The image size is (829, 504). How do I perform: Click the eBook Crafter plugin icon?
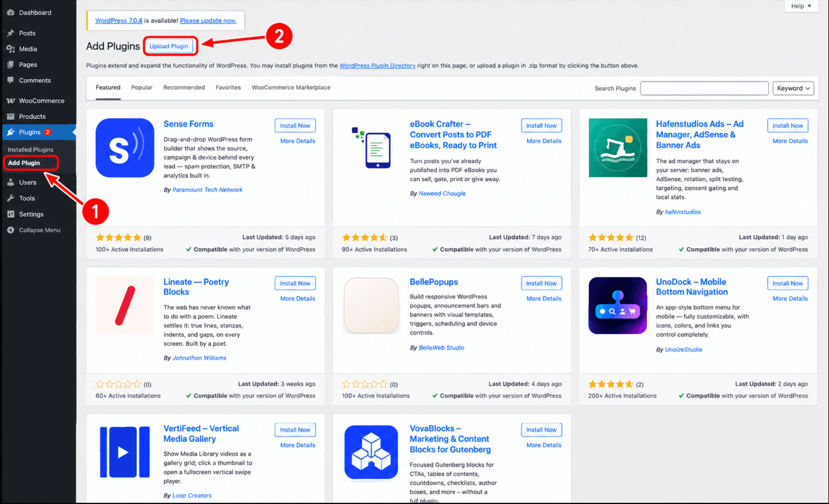pos(372,147)
